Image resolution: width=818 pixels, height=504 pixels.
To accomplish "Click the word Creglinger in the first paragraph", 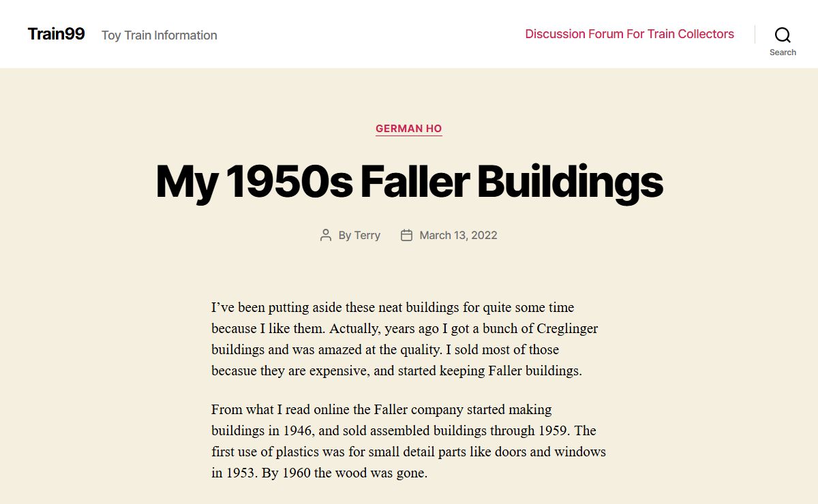I will [567, 328].
